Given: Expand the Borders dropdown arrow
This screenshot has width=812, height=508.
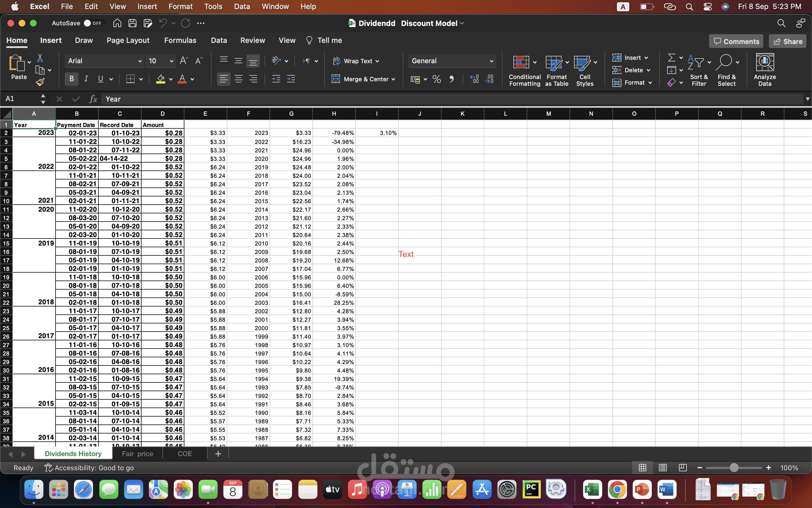Looking at the screenshot, I should coord(141,79).
